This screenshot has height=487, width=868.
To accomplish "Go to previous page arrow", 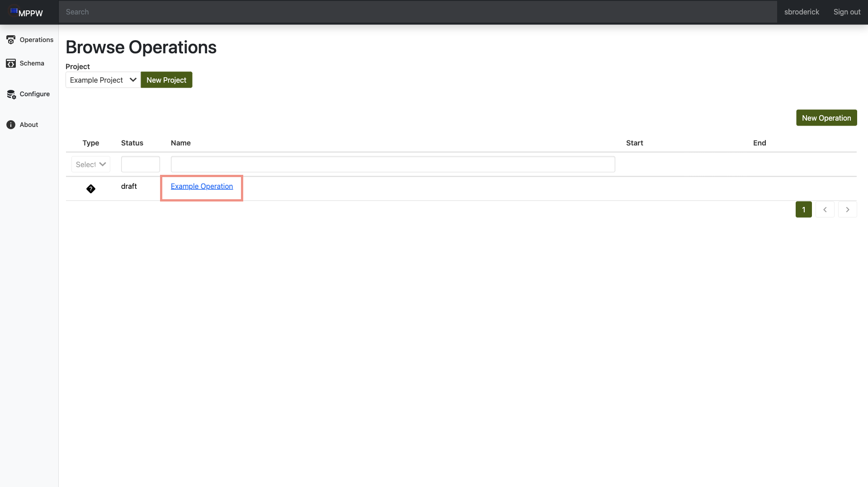I will point(825,210).
